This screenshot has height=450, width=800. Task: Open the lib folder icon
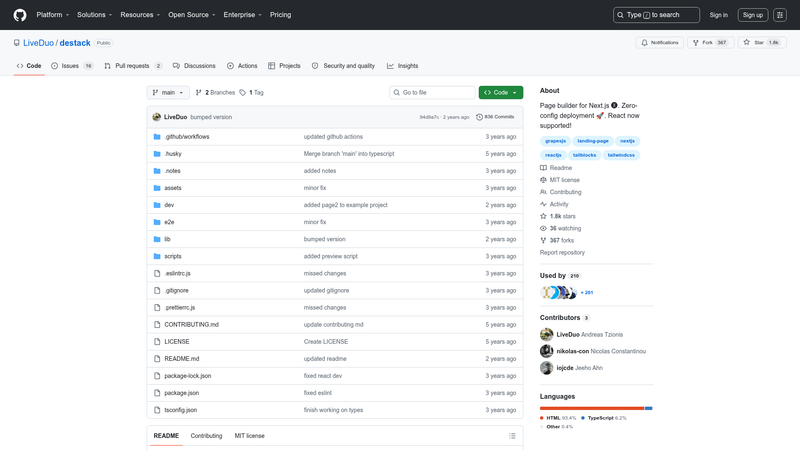pyautogui.click(x=157, y=239)
